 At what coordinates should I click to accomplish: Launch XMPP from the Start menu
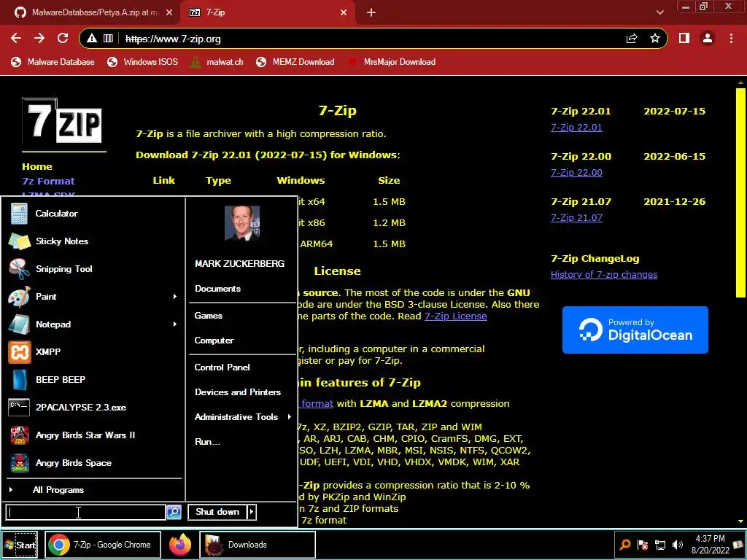47,352
